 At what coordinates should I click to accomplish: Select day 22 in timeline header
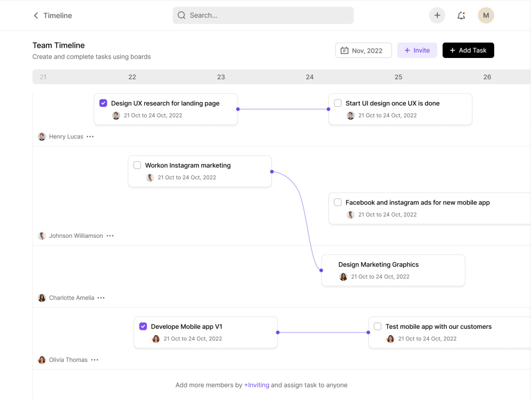point(132,77)
